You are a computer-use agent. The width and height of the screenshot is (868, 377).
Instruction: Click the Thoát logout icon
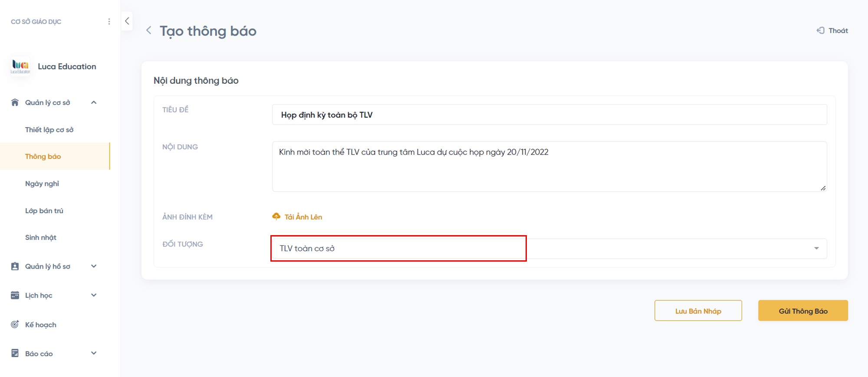[x=820, y=30]
